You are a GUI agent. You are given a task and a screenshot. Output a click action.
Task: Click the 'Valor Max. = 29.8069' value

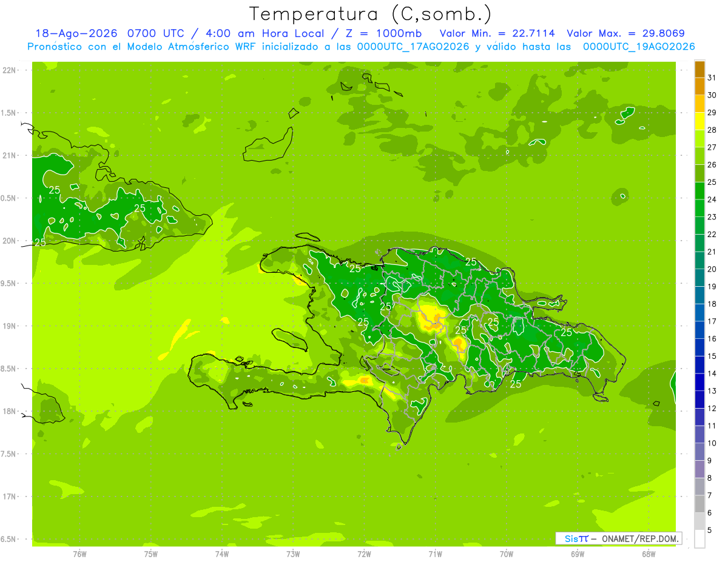[626, 33]
